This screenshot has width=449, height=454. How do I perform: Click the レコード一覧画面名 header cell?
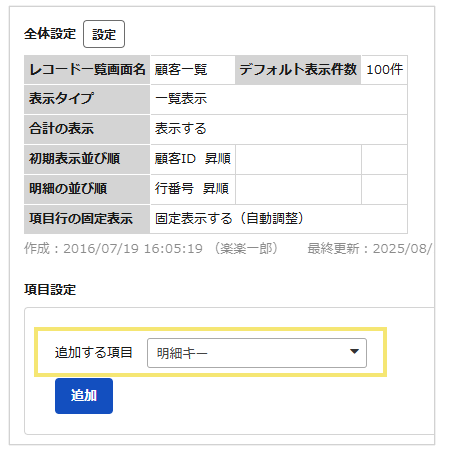tap(87, 70)
